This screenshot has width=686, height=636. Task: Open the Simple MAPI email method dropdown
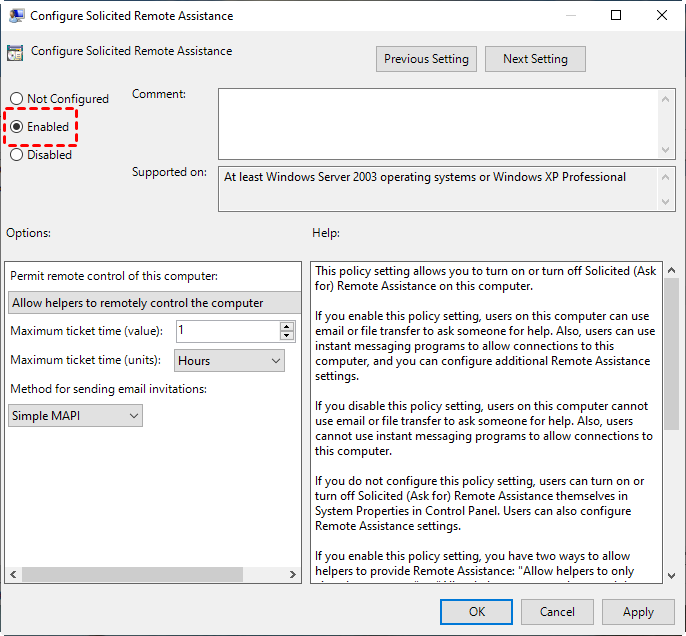75,416
